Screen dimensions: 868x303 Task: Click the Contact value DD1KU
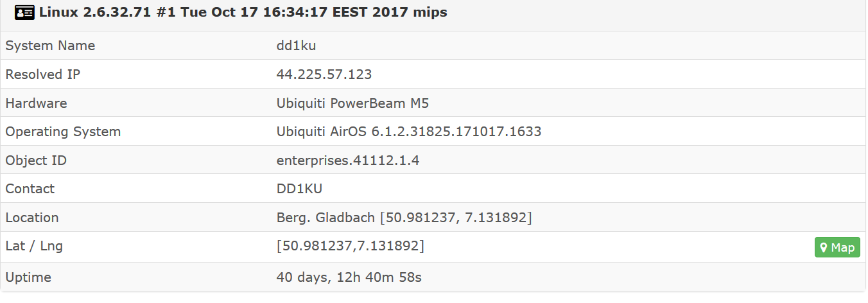point(300,189)
